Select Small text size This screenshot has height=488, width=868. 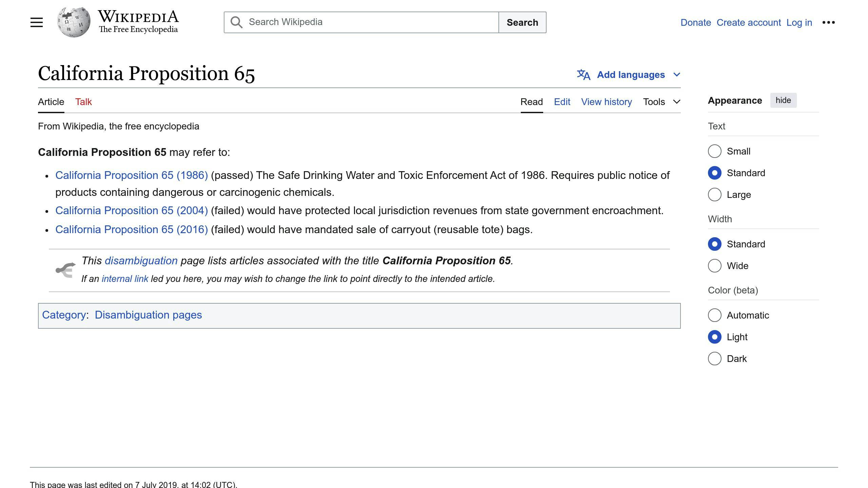714,151
